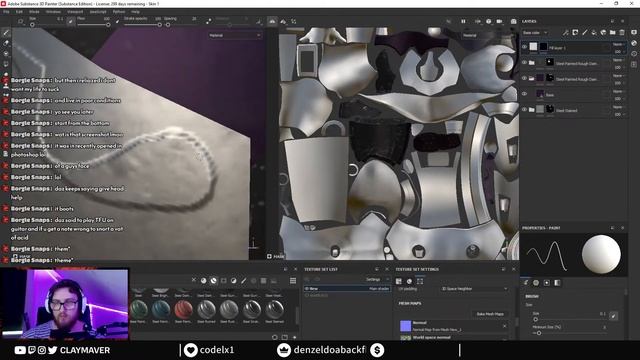Hide the Fill layer 1 visibility eye
640x360 pixels.
point(524,47)
